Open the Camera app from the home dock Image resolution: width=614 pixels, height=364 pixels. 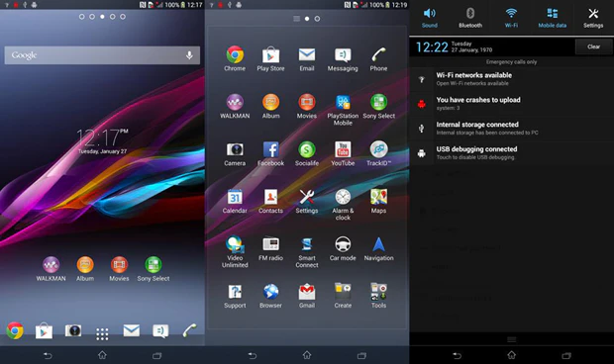(x=73, y=330)
